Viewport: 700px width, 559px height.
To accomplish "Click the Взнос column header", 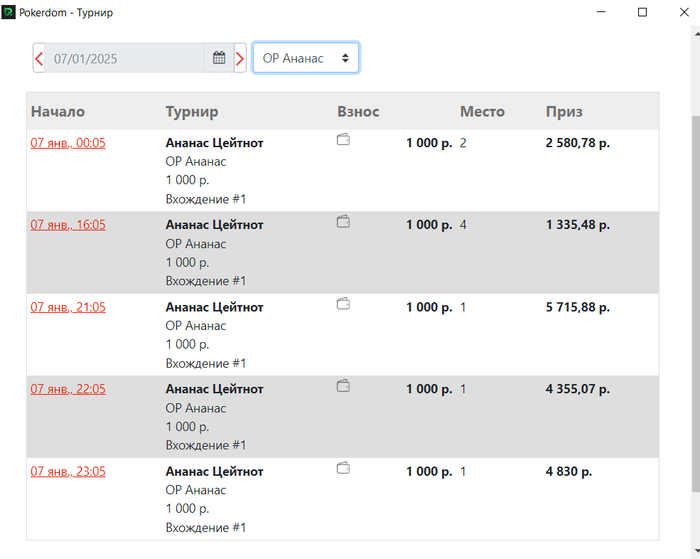I will point(358,112).
